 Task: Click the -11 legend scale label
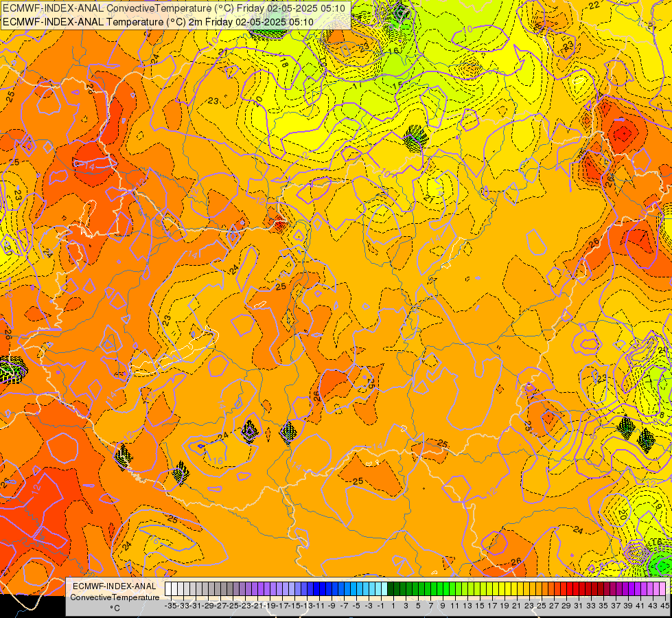click(319, 606)
